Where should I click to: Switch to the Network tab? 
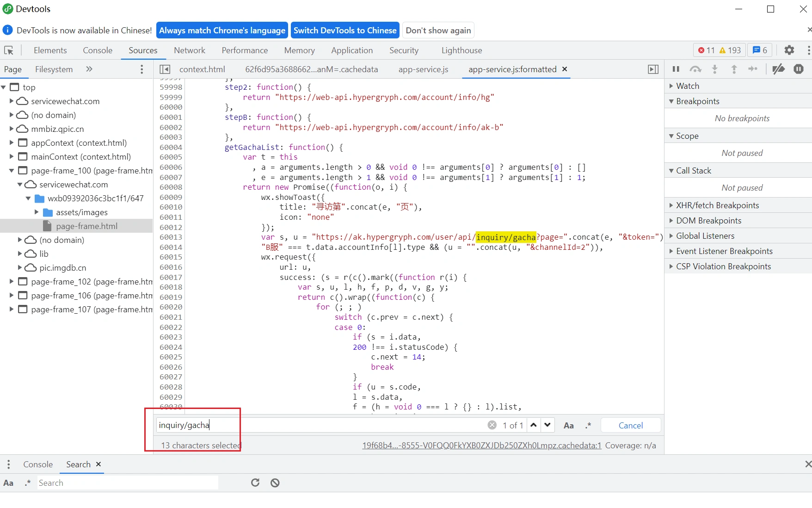(189, 50)
